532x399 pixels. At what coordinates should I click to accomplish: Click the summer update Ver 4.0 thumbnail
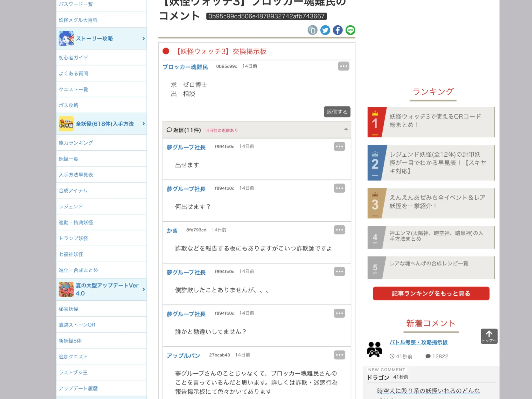[x=66, y=289]
